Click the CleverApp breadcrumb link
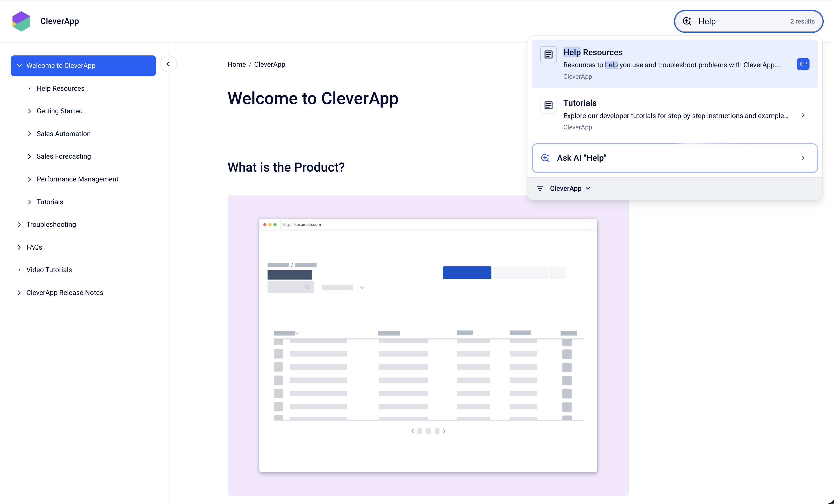Screen dimensions: 834x504 coord(269,64)
